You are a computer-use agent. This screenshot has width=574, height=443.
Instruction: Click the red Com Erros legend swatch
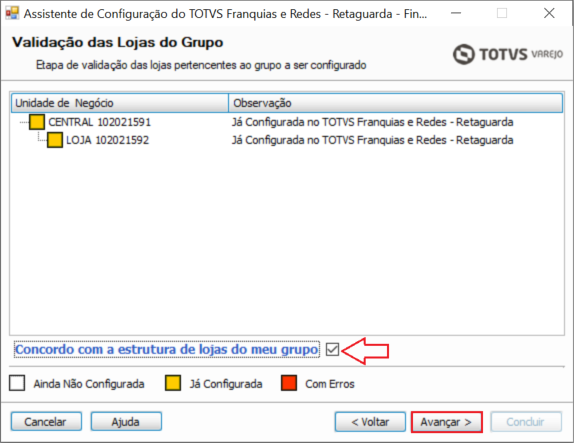(x=289, y=383)
